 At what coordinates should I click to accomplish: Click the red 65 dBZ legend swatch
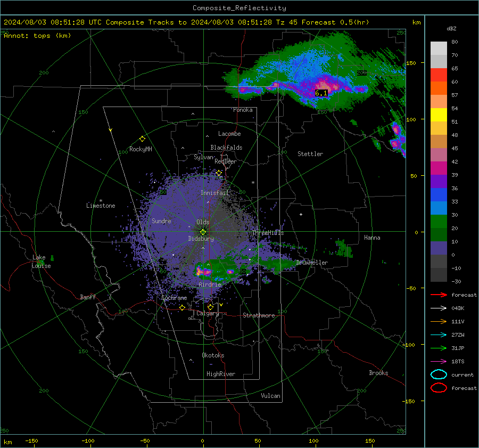pyautogui.click(x=439, y=75)
